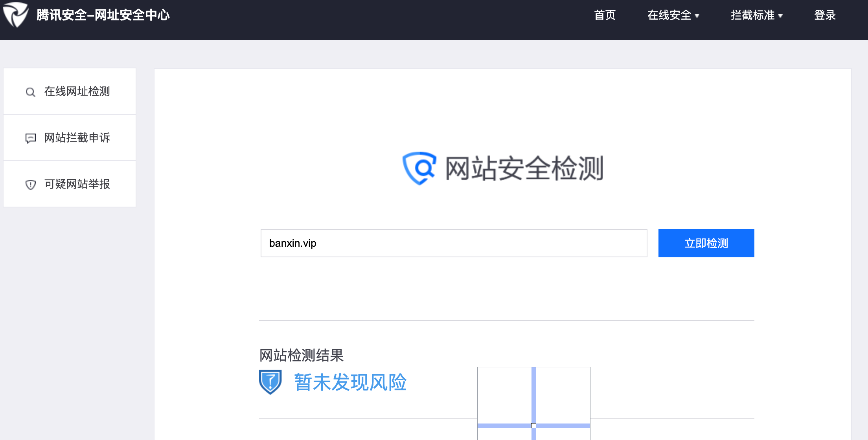Select 在线网址检测 in the sidebar
Screen dimensions: 868x440
(77, 92)
